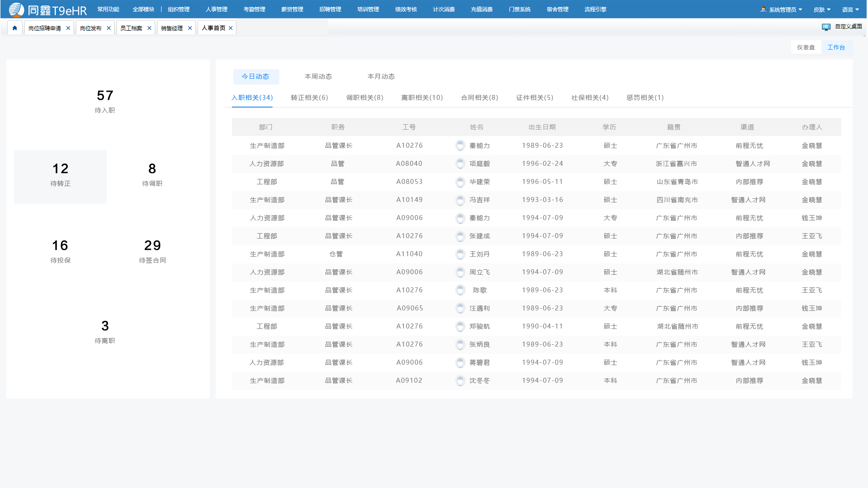868x488 pixels.
Task: Click the 出生日期 column header
Action: [x=542, y=127]
